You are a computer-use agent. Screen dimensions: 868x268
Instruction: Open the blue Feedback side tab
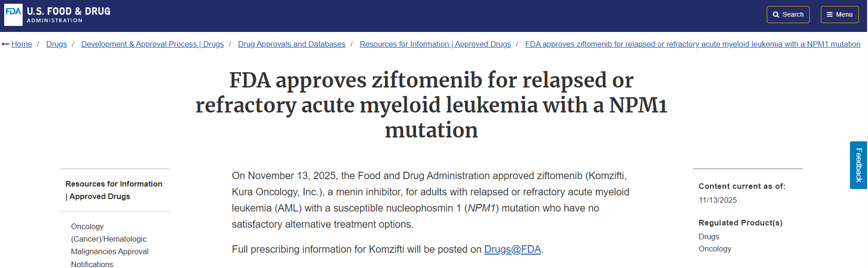click(858, 165)
